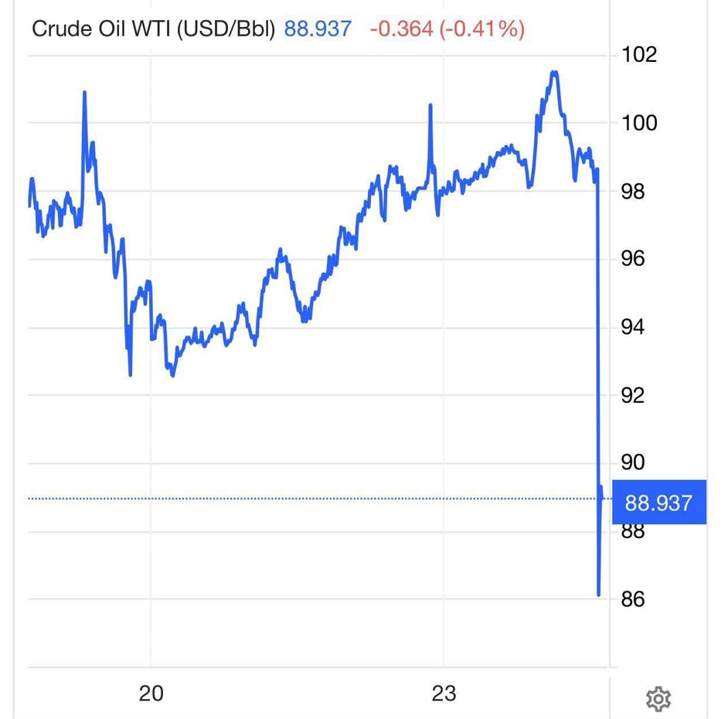This screenshot has width=728, height=719.
Task: Click the 98 price axis label
Action: click(x=633, y=191)
